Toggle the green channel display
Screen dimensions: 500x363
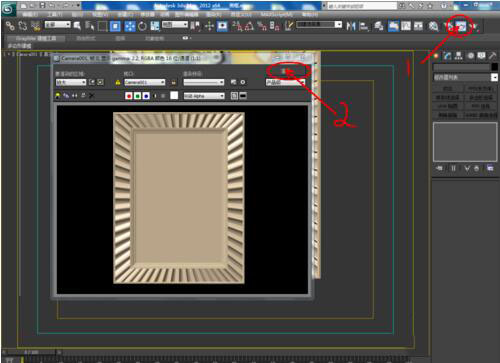point(137,96)
